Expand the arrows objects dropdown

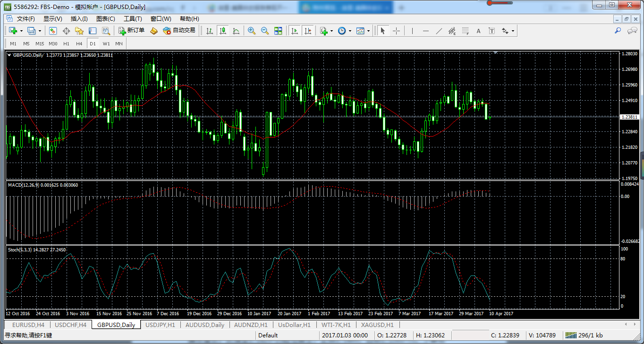[513, 31]
